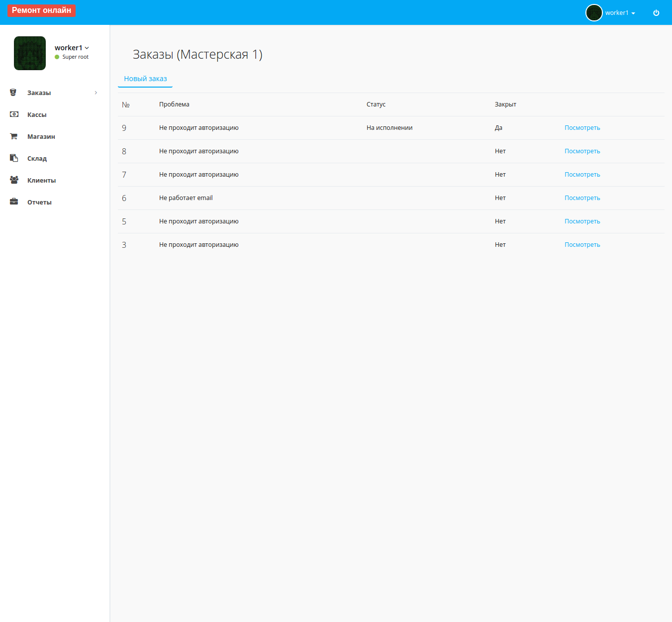Click the order number 6 cell
Viewport: 672px width, 622px height.
(x=124, y=198)
